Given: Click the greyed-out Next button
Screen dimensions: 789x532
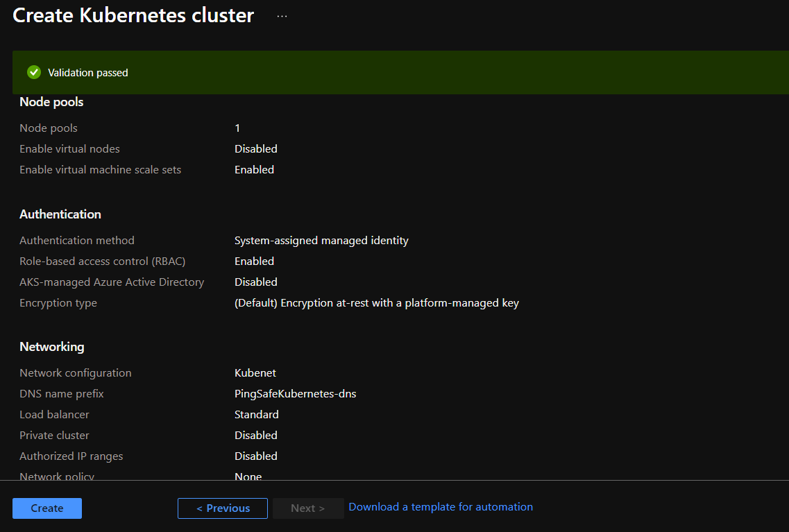Looking at the screenshot, I should pyautogui.click(x=307, y=508).
